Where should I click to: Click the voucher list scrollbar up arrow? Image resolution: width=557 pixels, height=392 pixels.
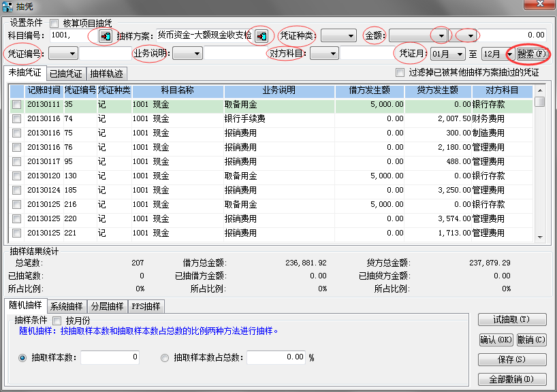540,91
